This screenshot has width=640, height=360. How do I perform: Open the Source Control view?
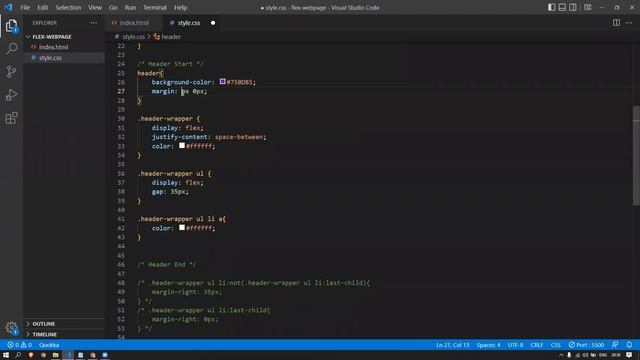pyautogui.click(x=11, y=72)
